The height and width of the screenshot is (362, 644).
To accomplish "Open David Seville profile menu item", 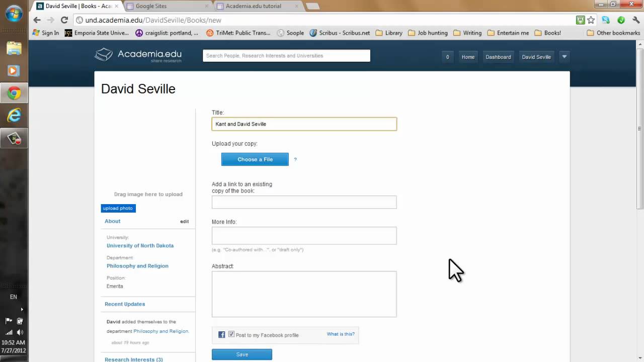I will tap(536, 57).
